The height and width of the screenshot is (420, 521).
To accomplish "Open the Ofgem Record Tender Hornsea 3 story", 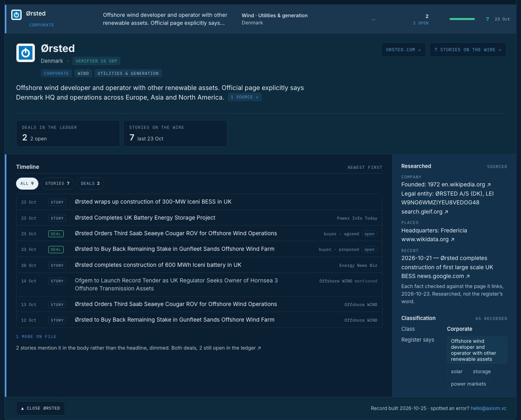I will click(x=199, y=284).
